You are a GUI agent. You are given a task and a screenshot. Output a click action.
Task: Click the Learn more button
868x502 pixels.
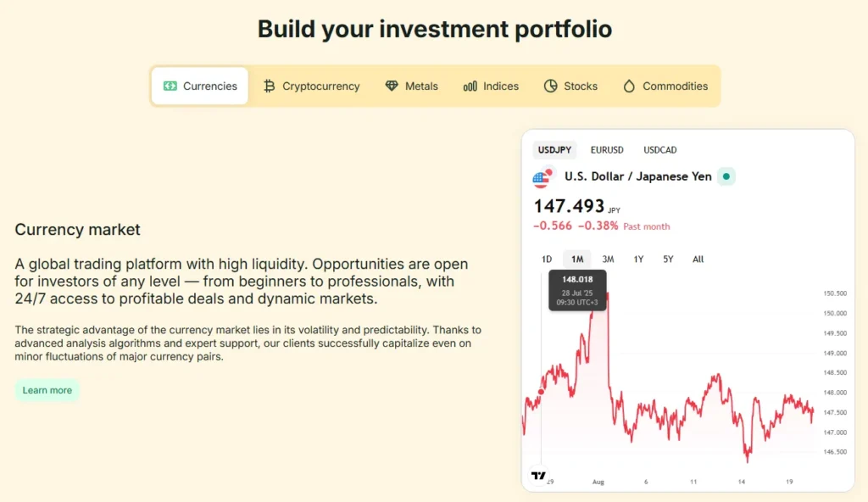pos(47,390)
